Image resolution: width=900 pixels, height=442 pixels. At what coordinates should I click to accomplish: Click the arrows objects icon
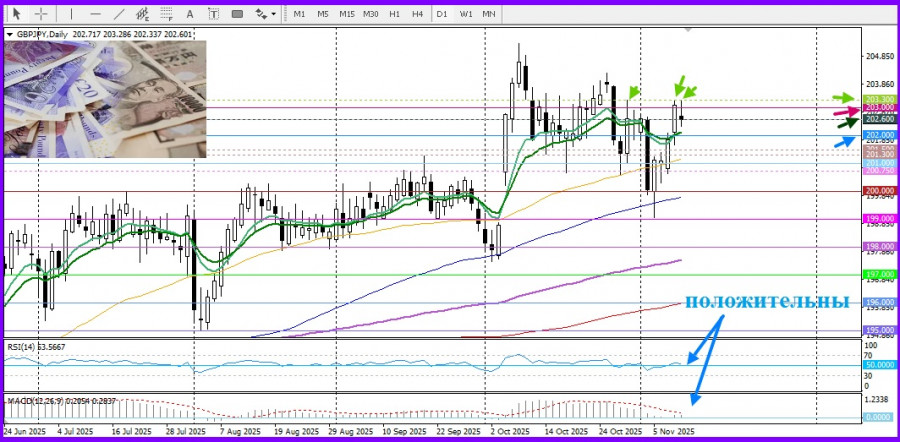coord(261,13)
